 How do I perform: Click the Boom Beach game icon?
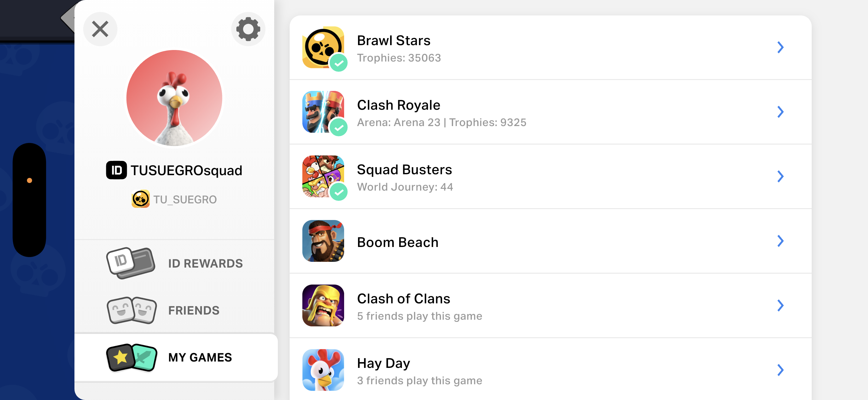click(323, 241)
